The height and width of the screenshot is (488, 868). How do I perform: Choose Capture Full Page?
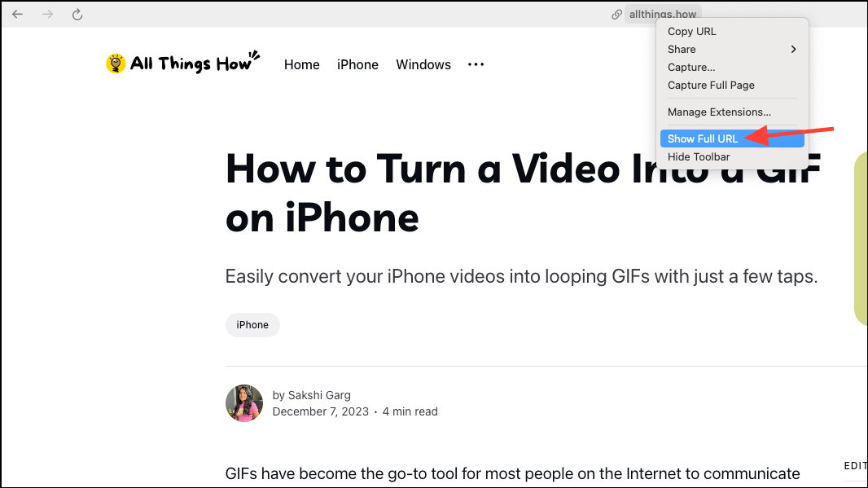[x=711, y=85]
